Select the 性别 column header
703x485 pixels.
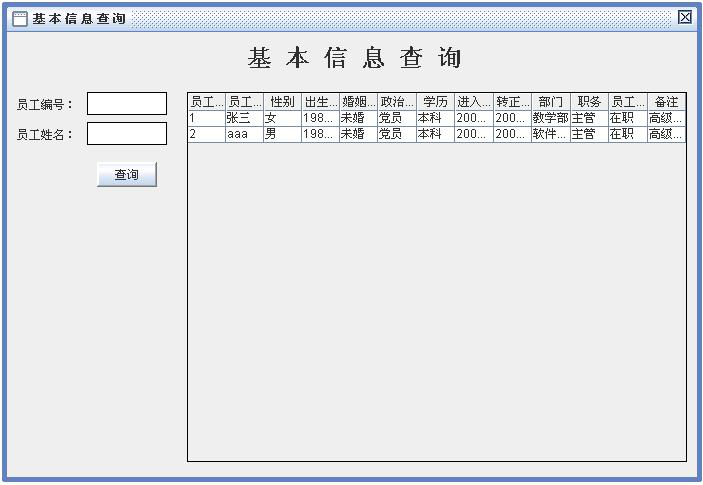pyautogui.click(x=282, y=102)
